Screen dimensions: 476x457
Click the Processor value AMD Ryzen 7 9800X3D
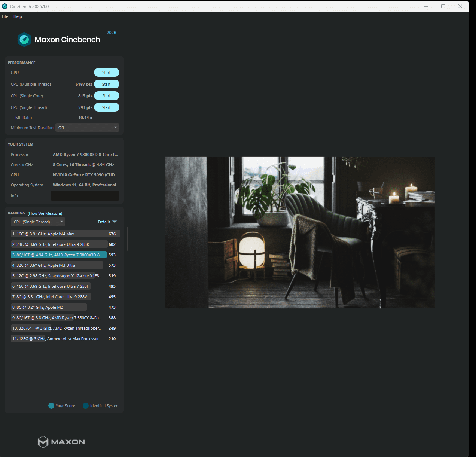[x=85, y=155]
